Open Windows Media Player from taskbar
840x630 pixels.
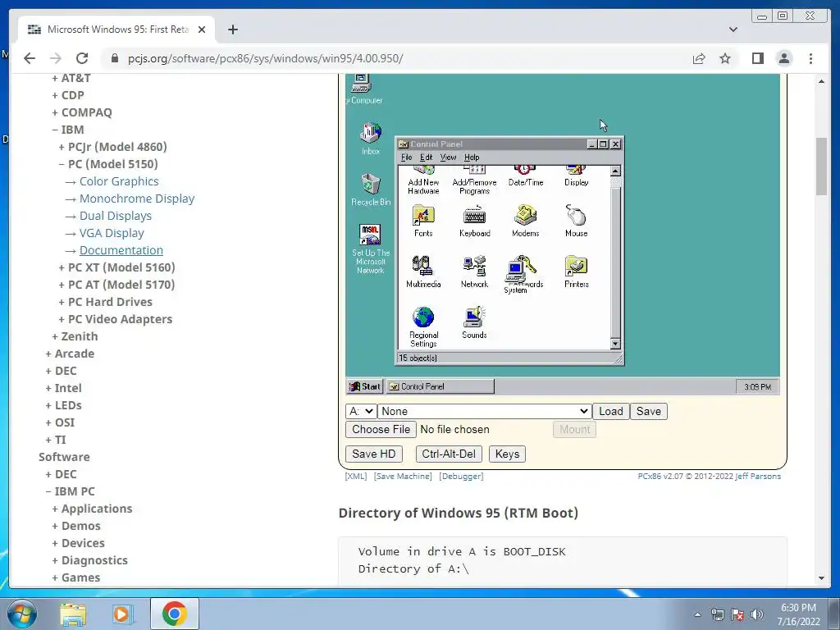pyautogui.click(x=121, y=614)
